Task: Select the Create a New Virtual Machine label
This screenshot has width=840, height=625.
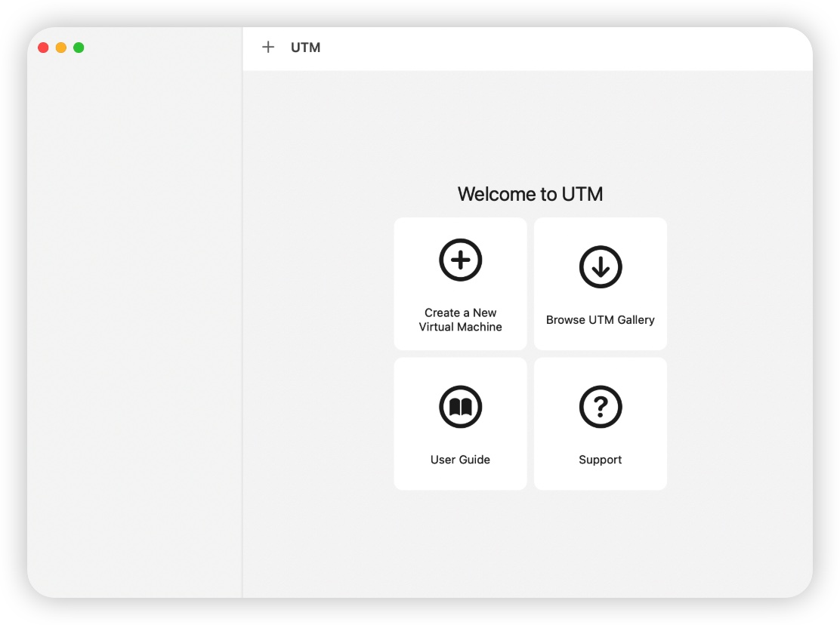Action: pyautogui.click(x=460, y=319)
